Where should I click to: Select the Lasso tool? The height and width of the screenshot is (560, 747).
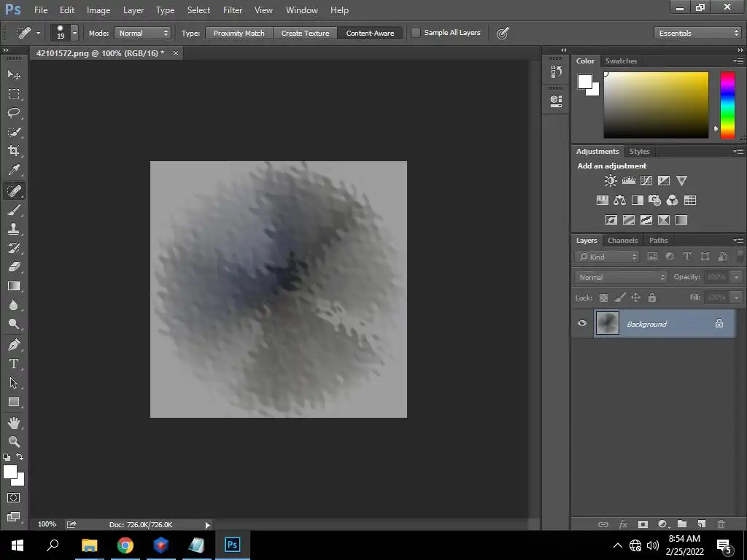pos(14,113)
